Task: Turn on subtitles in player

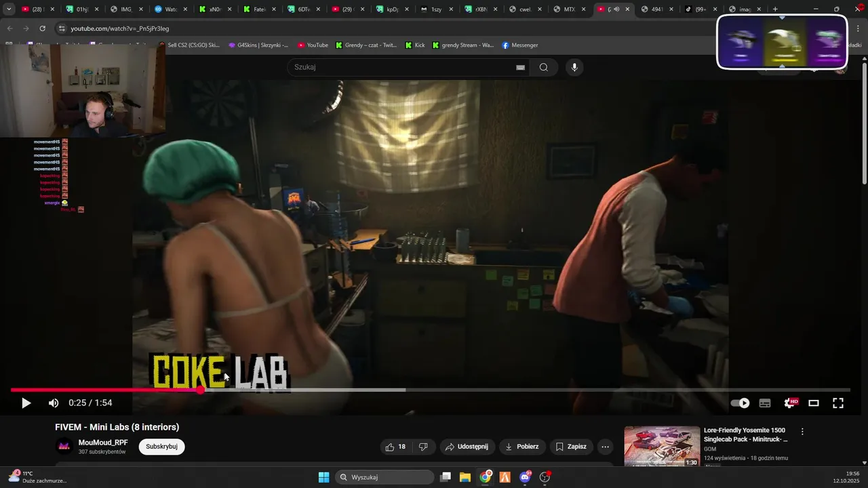Action: point(765,403)
